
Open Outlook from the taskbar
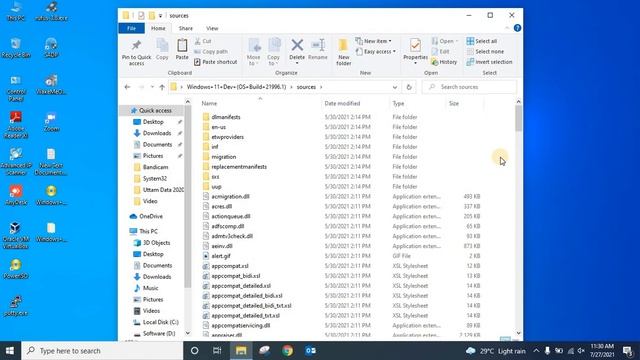(311, 351)
